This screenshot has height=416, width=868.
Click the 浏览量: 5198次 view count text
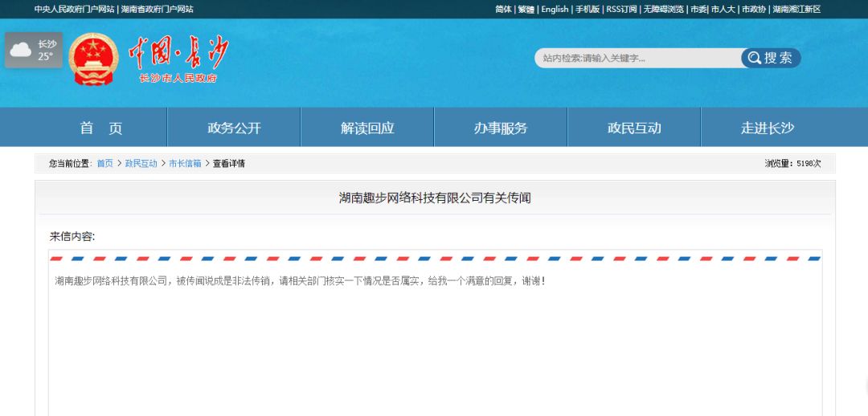[792, 163]
